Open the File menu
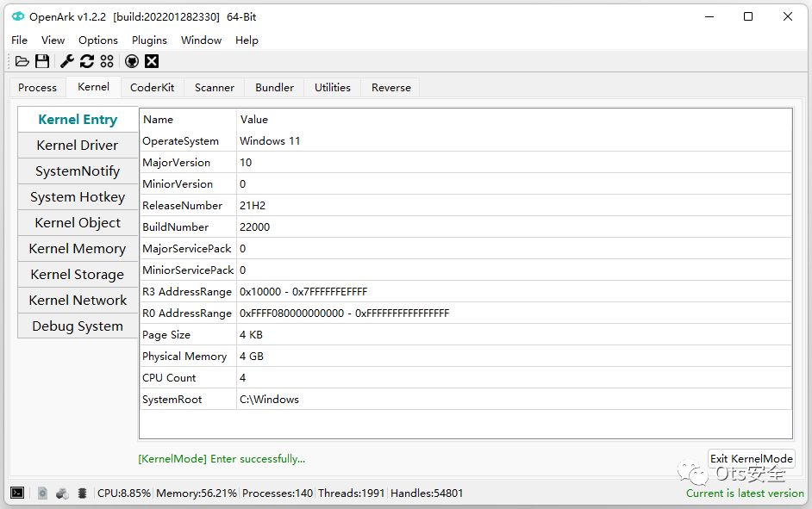Viewport: 812px width, 509px height. [19, 40]
